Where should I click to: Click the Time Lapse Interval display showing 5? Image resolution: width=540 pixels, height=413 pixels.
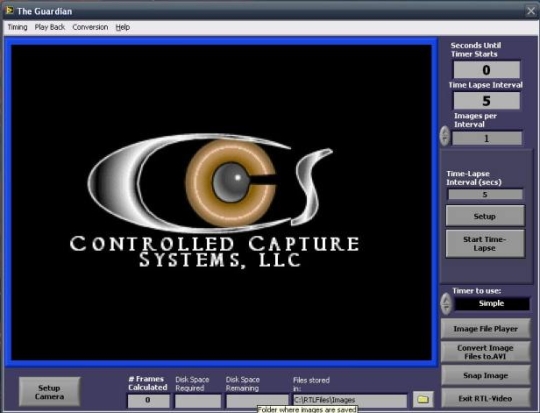coord(486,101)
